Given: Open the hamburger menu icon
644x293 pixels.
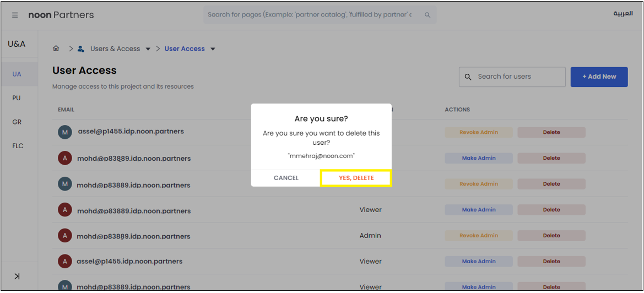Looking at the screenshot, I should pos(15,15).
